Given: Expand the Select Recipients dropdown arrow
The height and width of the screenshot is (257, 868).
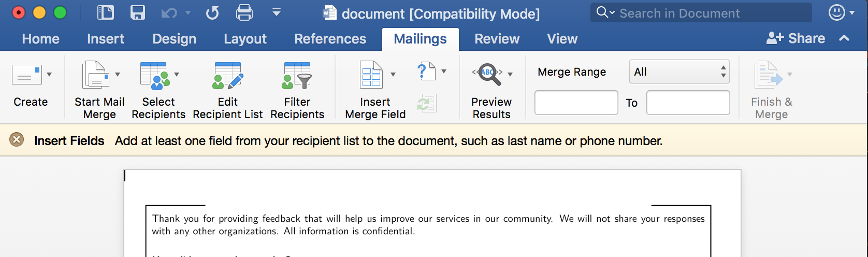Looking at the screenshot, I should (x=177, y=75).
